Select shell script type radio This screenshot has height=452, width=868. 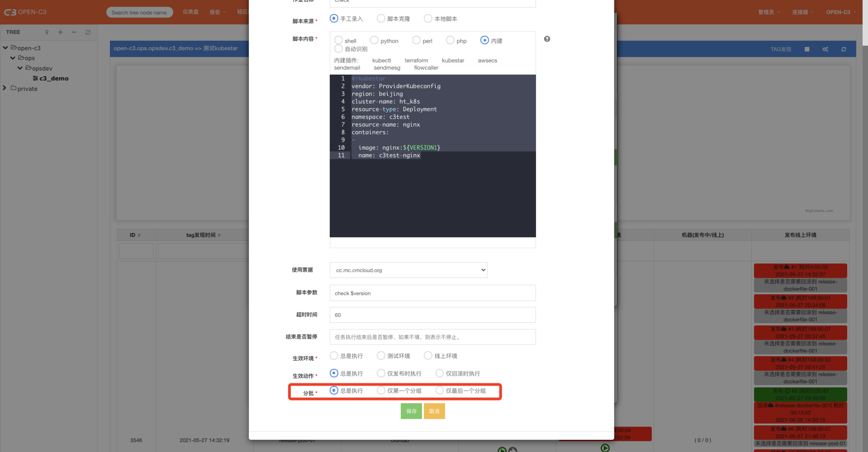338,40
